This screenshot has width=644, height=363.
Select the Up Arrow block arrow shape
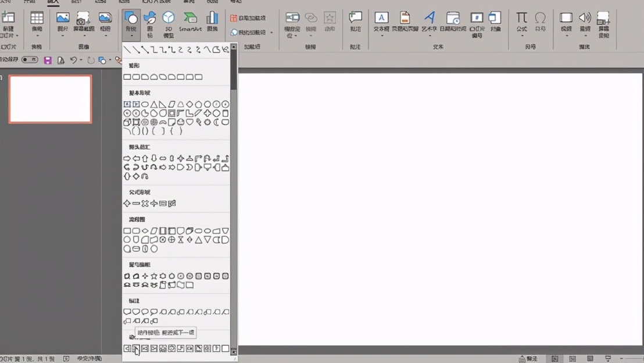coord(145,158)
